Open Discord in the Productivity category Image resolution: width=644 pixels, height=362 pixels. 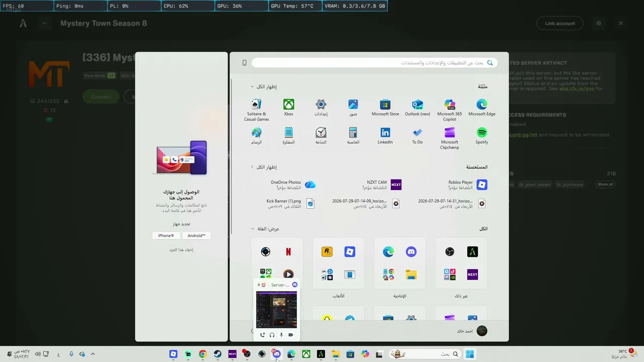(x=411, y=252)
